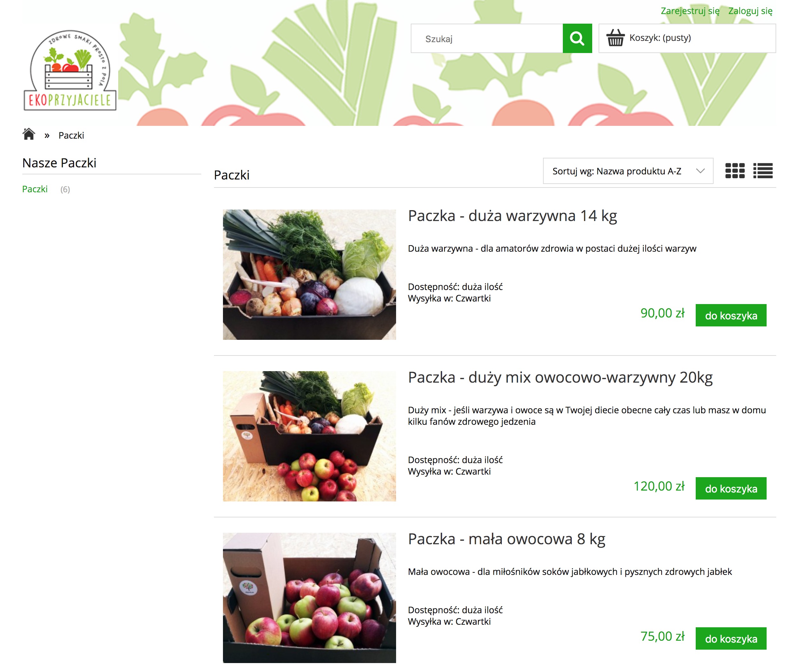Viewport: 796px width, 672px height.
Task: Go to home via house icon
Action: (x=28, y=134)
